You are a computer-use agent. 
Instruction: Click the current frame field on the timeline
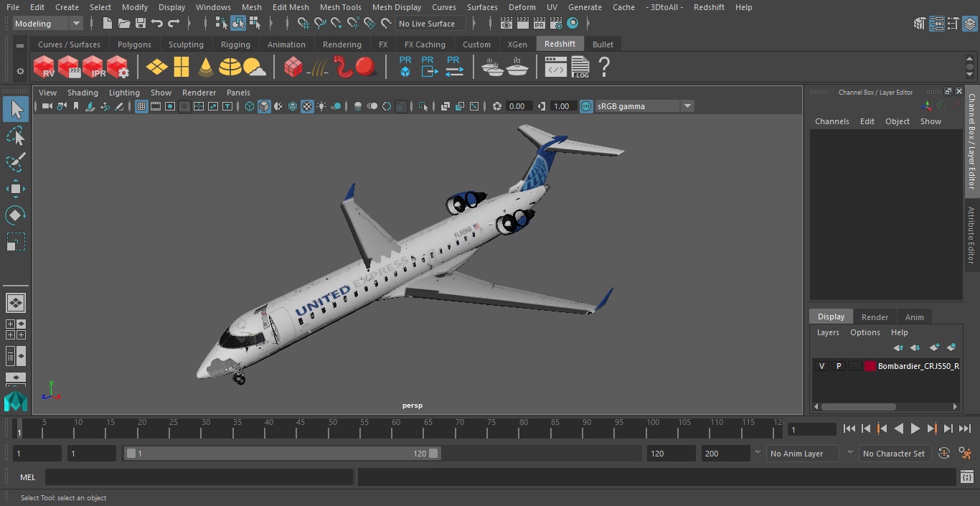pyautogui.click(x=812, y=429)
